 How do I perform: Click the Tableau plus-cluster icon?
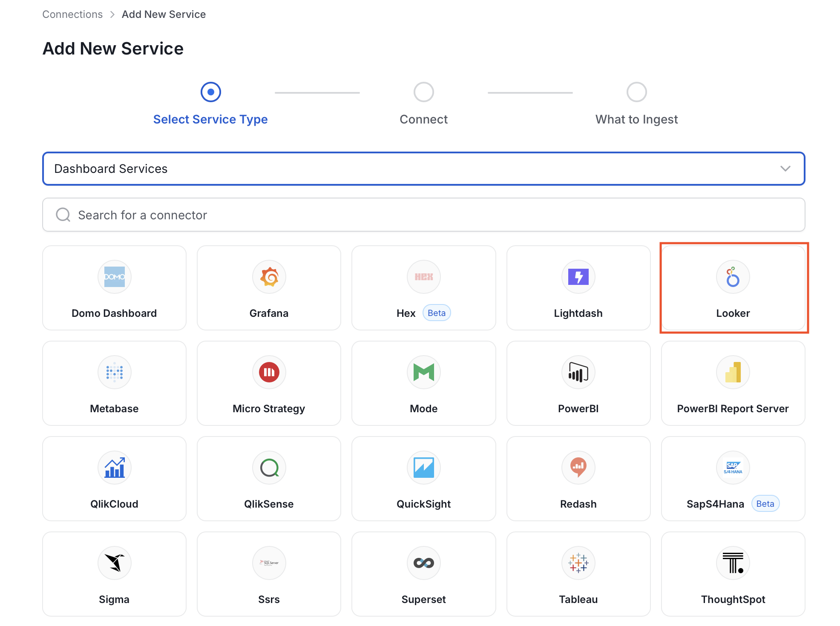[x=578, y=563]
